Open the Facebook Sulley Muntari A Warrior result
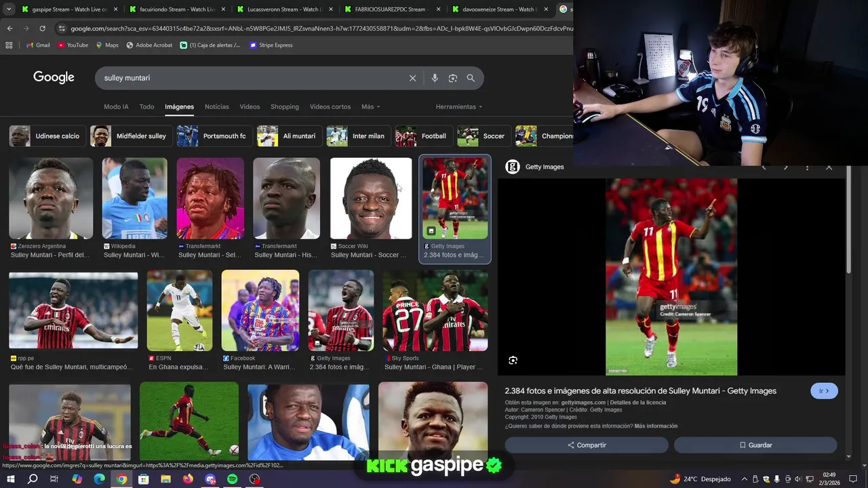 pyautogui.click(x=260, y=310)
